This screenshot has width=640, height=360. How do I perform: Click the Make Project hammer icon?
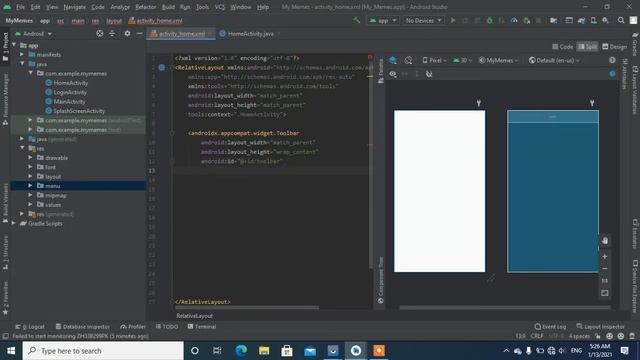tap(357, 20)
